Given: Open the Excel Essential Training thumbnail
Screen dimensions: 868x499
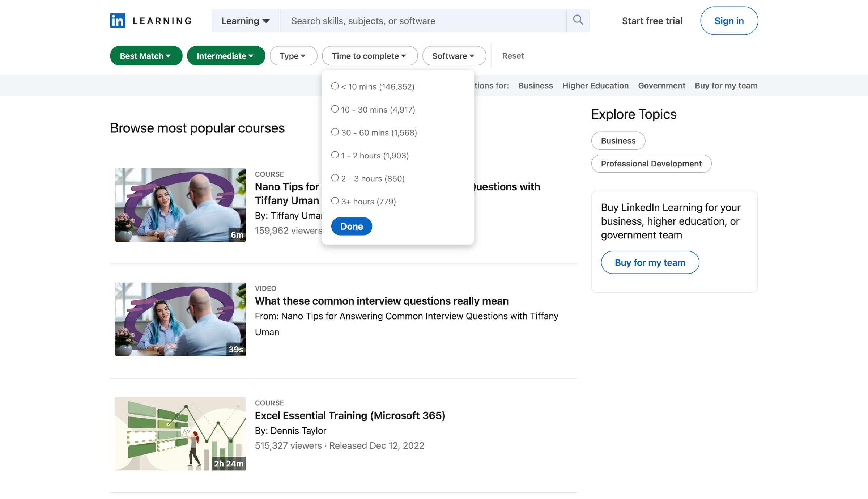Looking at the screenshot, I should pyautogui.click(x=180, y=434).
